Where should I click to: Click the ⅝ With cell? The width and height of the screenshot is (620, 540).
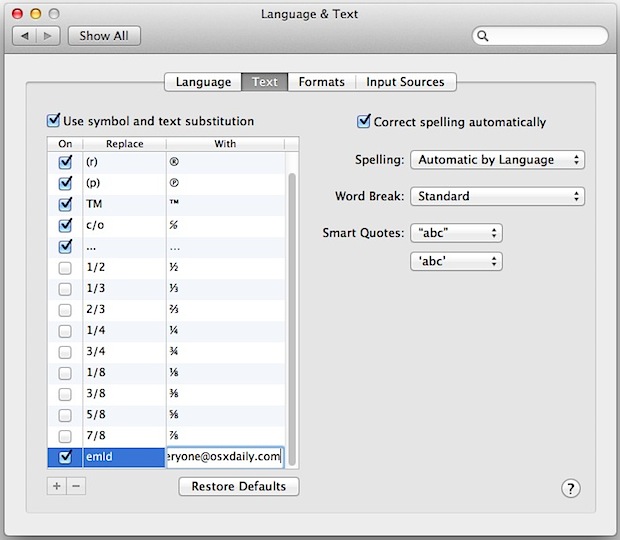(225, 415)
